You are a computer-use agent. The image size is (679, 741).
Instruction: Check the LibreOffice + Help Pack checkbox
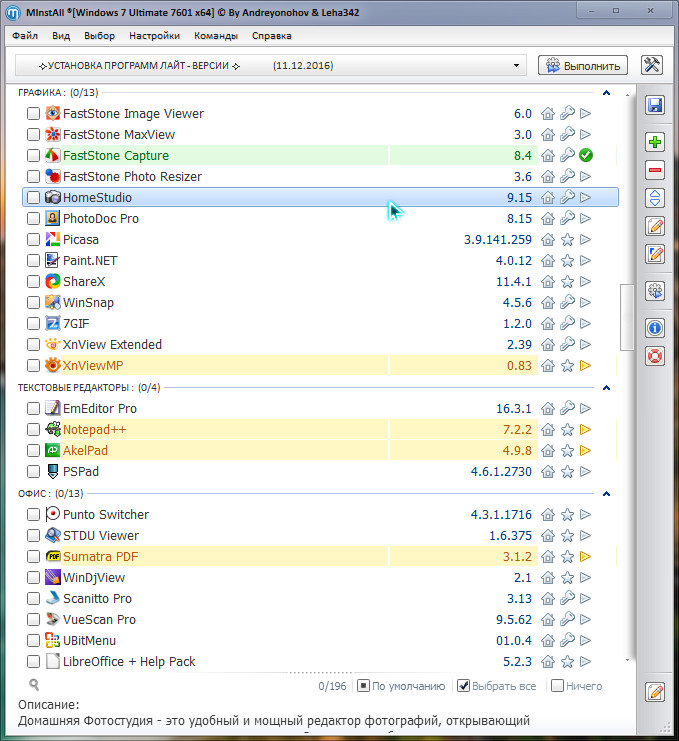(x=33, y=661)
